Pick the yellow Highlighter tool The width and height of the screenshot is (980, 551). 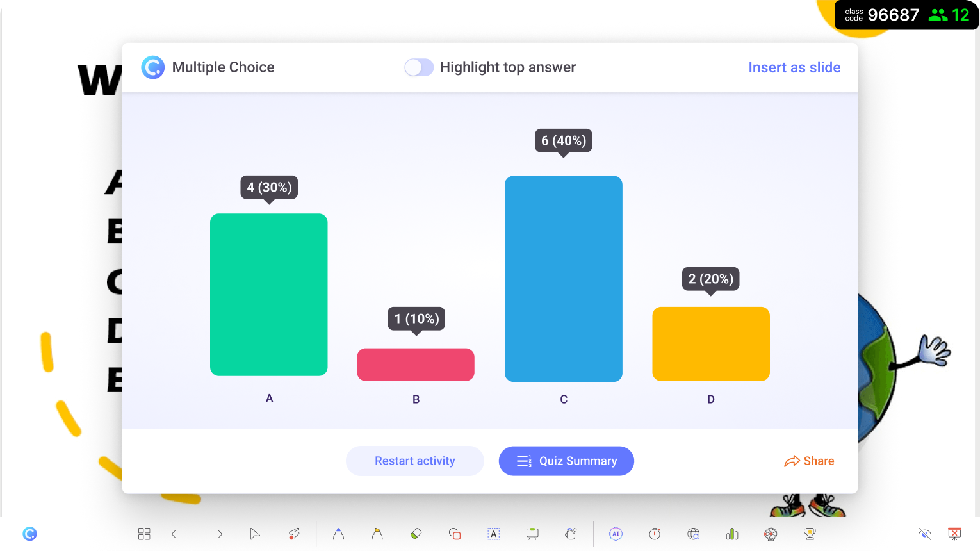377,534
